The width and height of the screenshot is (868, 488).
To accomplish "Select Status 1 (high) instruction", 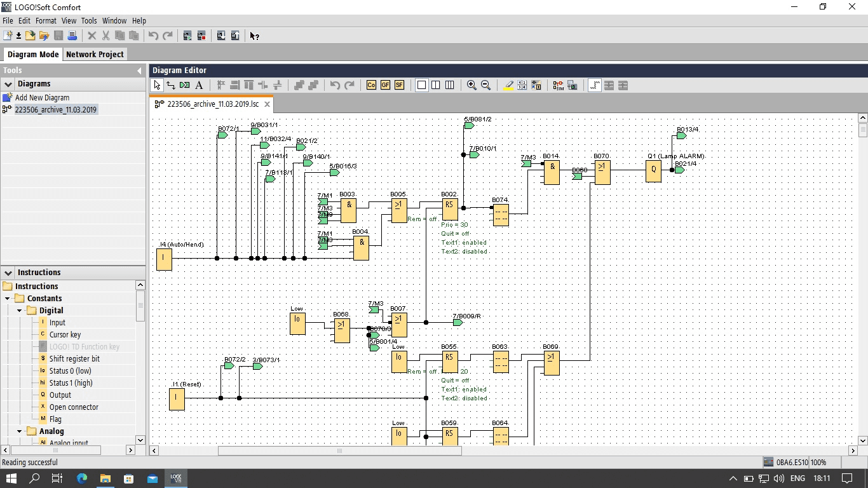I will pos(71,383).
